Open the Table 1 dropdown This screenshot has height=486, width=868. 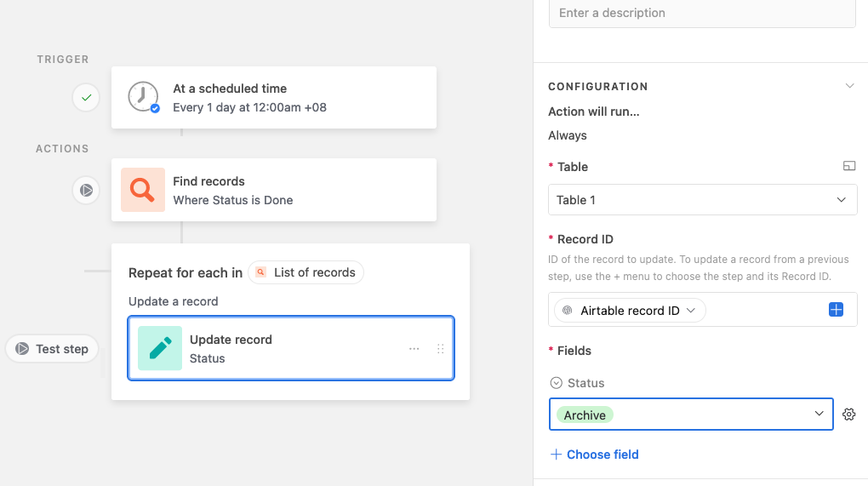coord(702,200)
